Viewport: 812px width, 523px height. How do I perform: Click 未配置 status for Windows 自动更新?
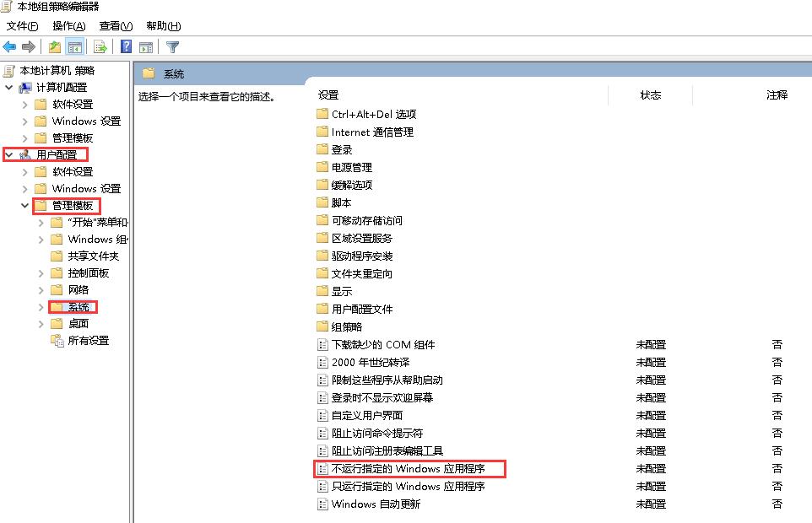[x=651, y=504]
